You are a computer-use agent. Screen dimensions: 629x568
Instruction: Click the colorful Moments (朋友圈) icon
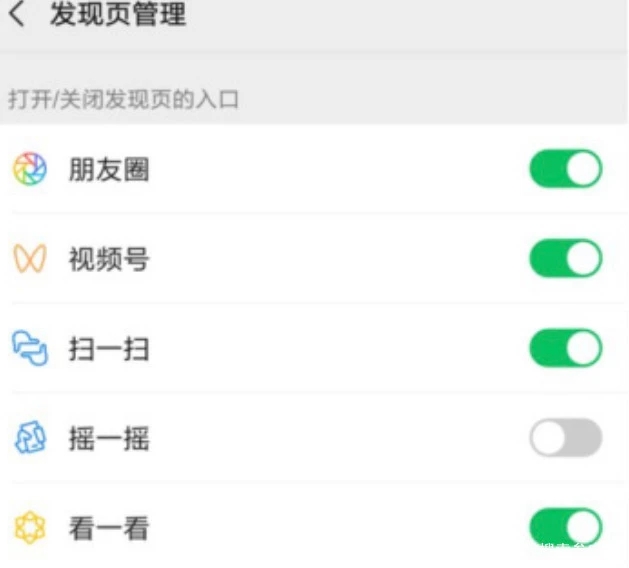pyautogui.click(x=29, y=169)
